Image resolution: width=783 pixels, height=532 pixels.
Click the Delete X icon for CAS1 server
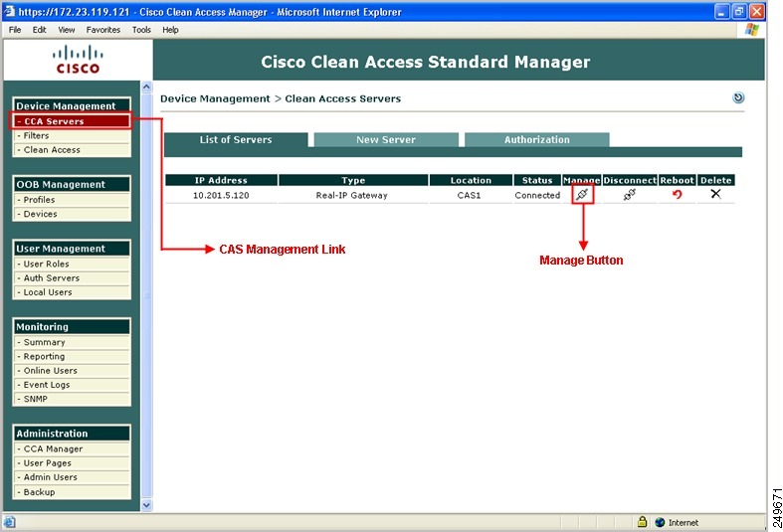pos(715,194)
